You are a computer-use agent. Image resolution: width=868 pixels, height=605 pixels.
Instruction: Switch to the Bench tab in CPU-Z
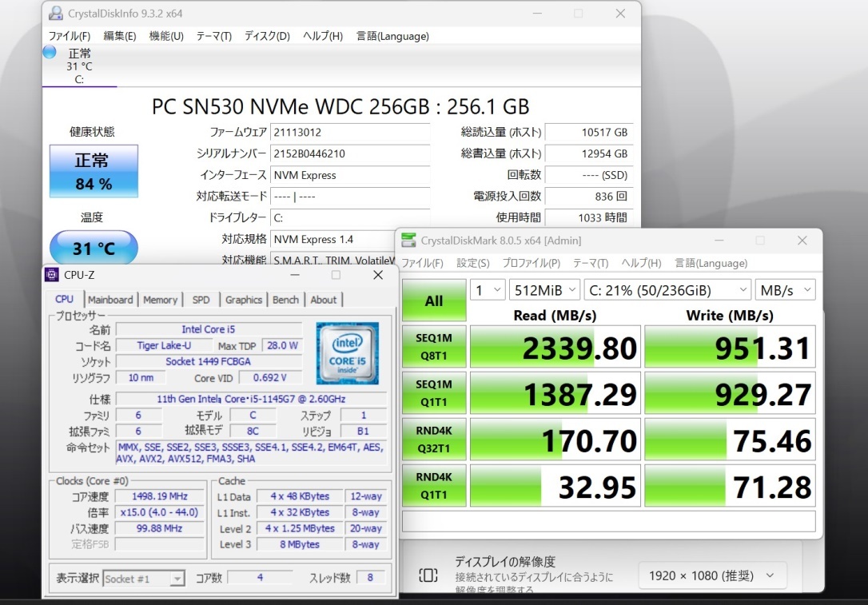tap(285, 300)
